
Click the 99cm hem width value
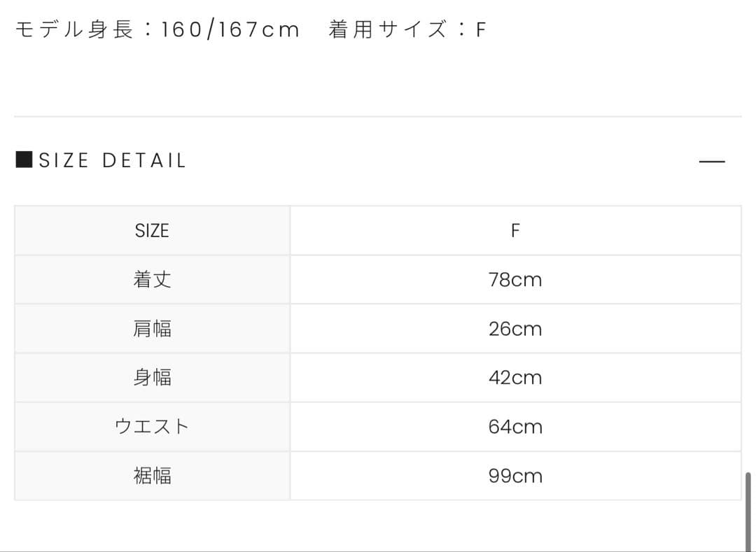(x=515, y=476)
